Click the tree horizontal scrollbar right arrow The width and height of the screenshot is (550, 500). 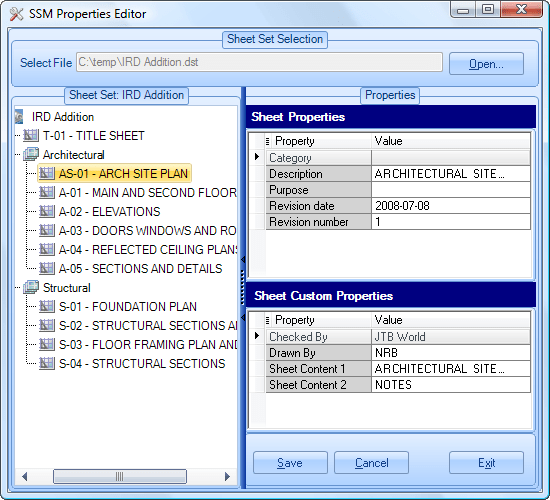pyautogui.click(x=227, y=476)
